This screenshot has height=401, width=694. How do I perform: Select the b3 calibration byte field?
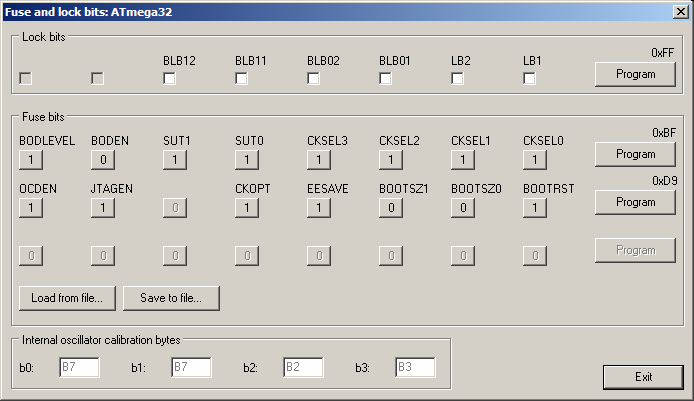coord(415,367)
